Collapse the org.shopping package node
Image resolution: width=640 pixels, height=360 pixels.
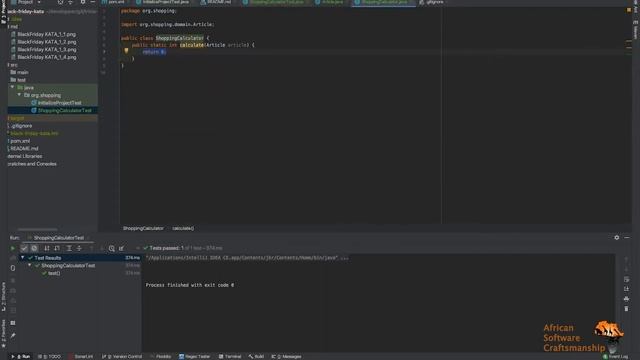(19, 95)
